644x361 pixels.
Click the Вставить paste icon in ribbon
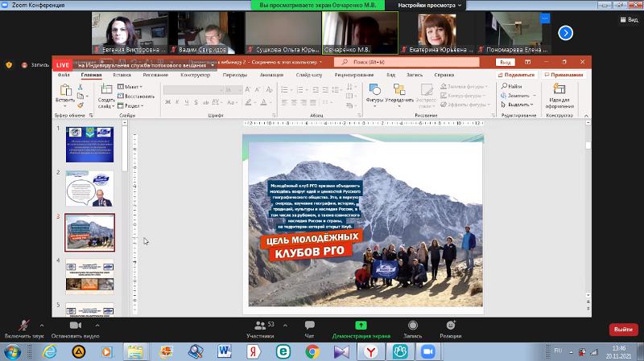click(64, 92)
